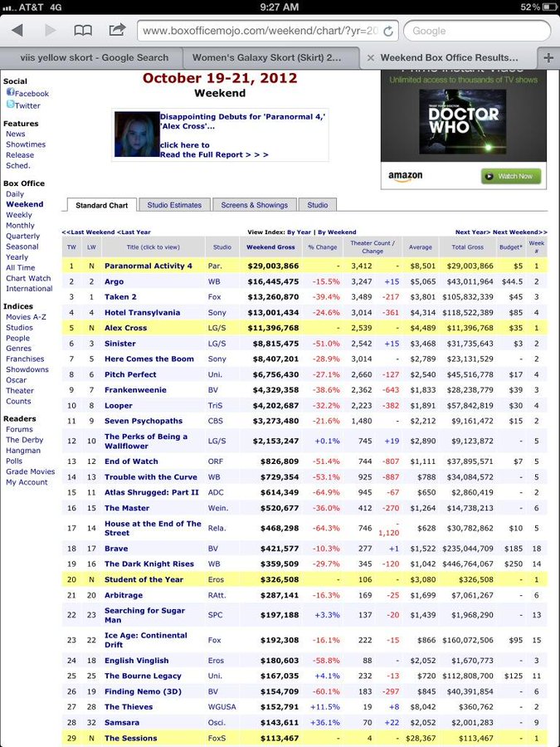Open Franchises index link
560x747 pixels.
[25, 359]
